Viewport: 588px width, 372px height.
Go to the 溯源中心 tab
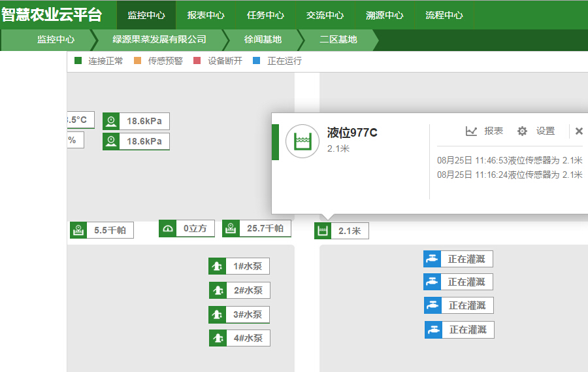tap(384, 15)
